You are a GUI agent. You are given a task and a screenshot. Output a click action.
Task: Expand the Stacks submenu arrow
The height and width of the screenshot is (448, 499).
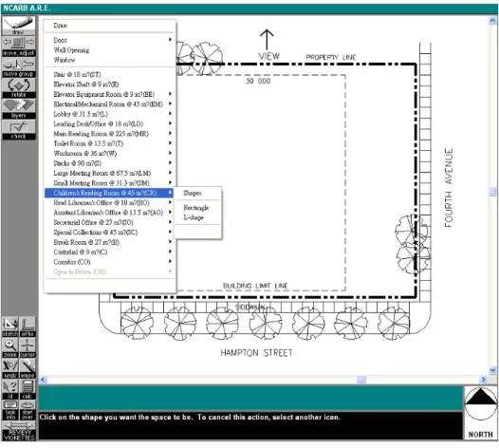pos(170,163)
